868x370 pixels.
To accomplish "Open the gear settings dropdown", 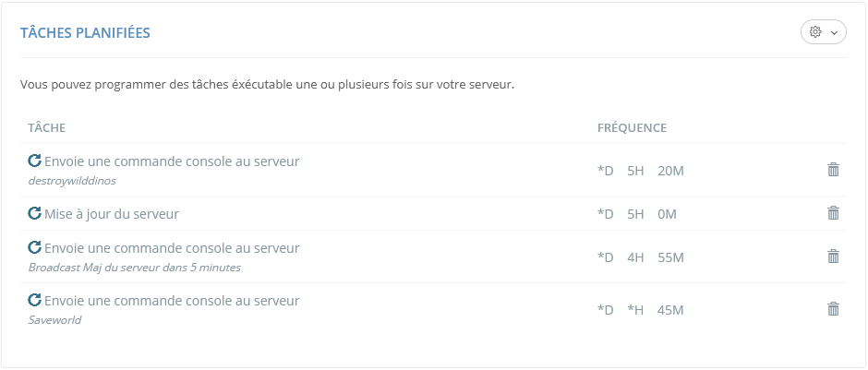I will tap(823, 32).
